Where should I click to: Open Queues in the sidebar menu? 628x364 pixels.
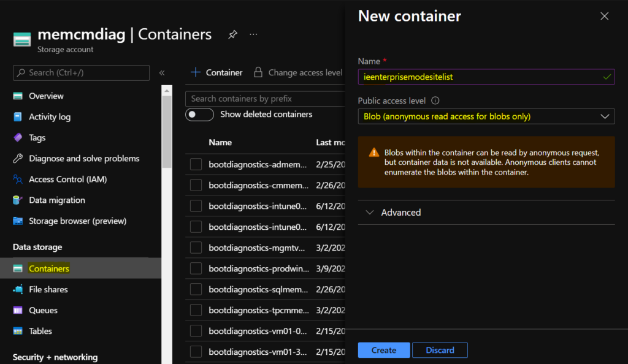[x=43, y=310]
